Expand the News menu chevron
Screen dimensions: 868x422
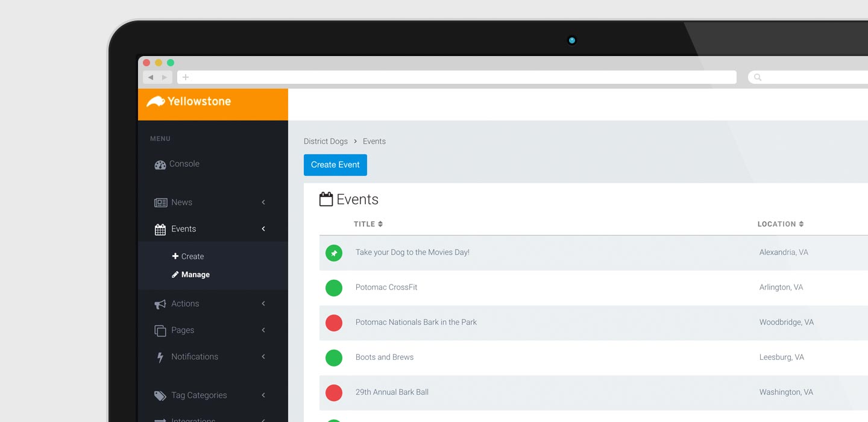263,203
